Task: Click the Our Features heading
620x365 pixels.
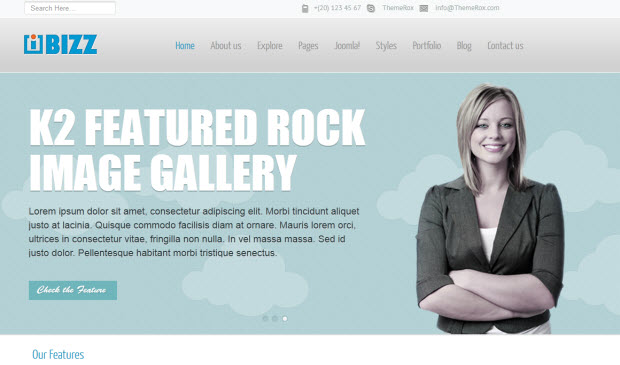Action: tap(58, 354)
